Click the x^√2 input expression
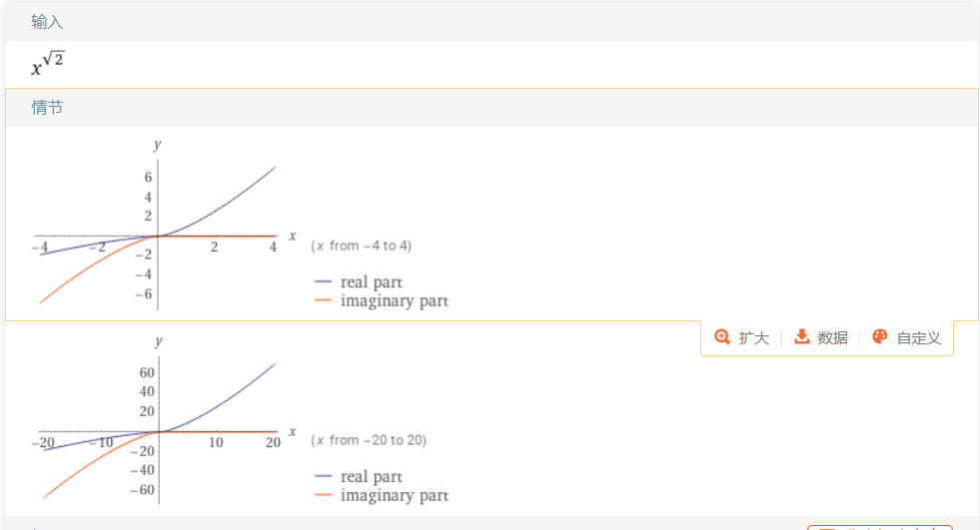980x530 pixels. click(x=48, y=64)
